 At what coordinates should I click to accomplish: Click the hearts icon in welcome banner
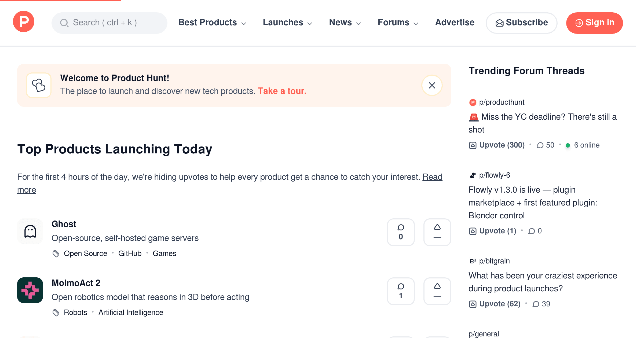(x=39, y=85)
